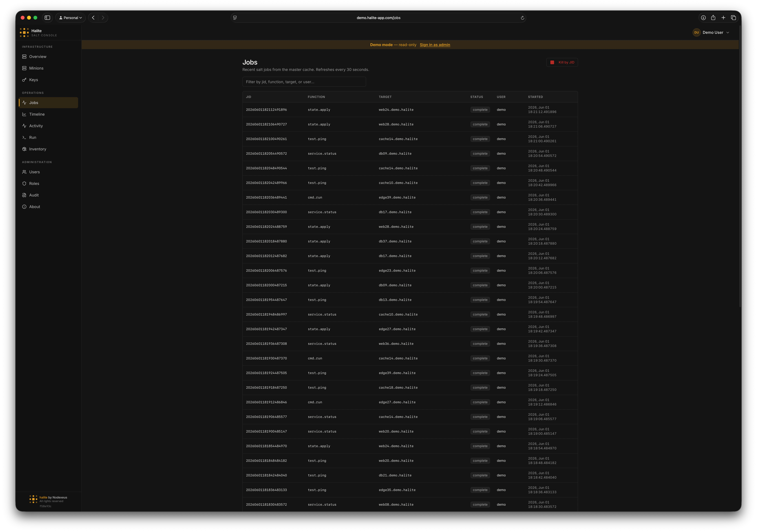The width and height of the screenshot is (757, 532).
Task: Click the page reader icon in address bar
Action: 235,18
